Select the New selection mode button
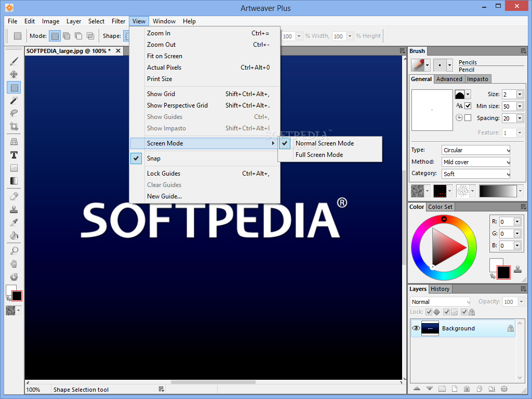 click(x=55, y=36)
